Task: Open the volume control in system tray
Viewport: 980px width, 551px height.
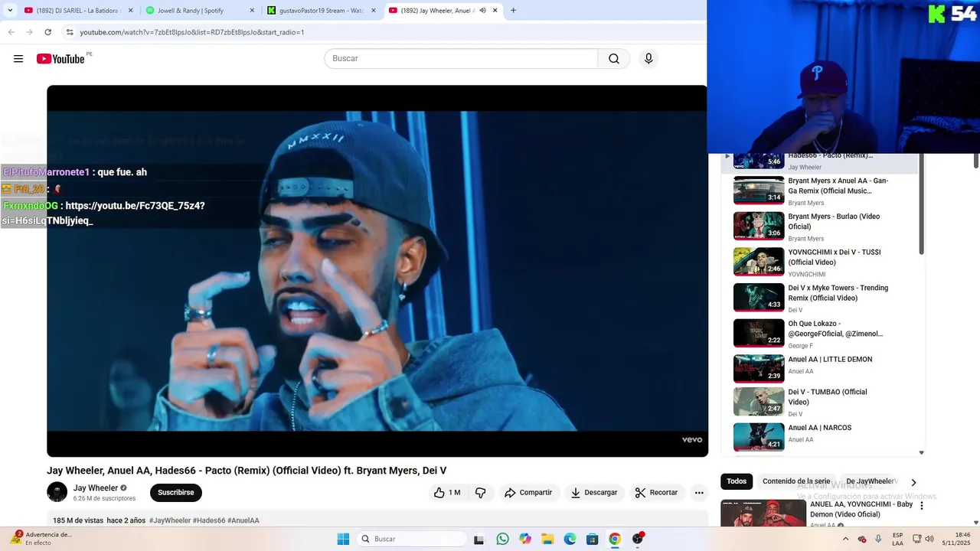Action: [929, 539]
